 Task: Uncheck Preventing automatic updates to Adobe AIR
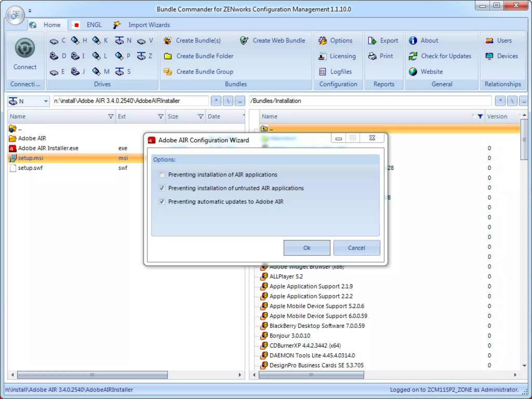(x=162, y=201)
